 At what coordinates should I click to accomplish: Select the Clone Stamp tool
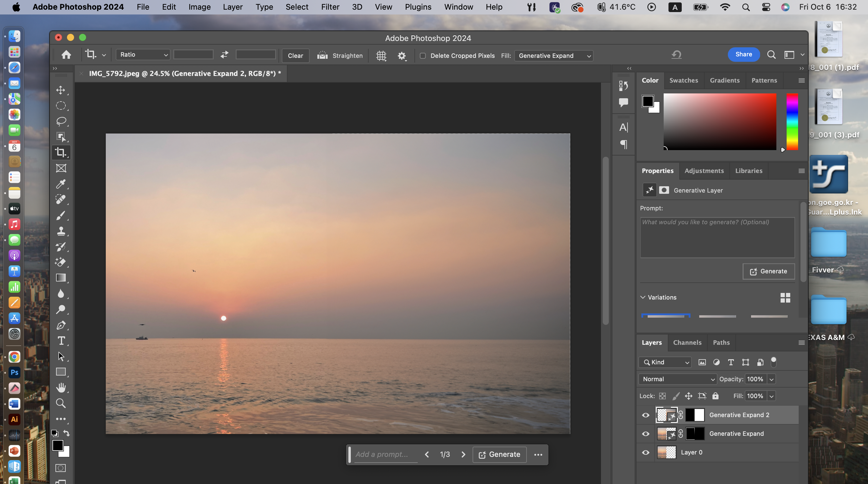pos(61,231)
